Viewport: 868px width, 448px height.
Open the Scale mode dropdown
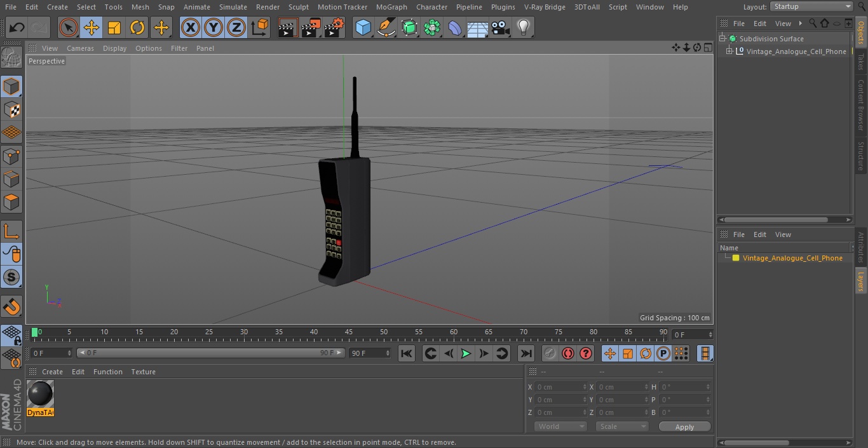(622, 426)
